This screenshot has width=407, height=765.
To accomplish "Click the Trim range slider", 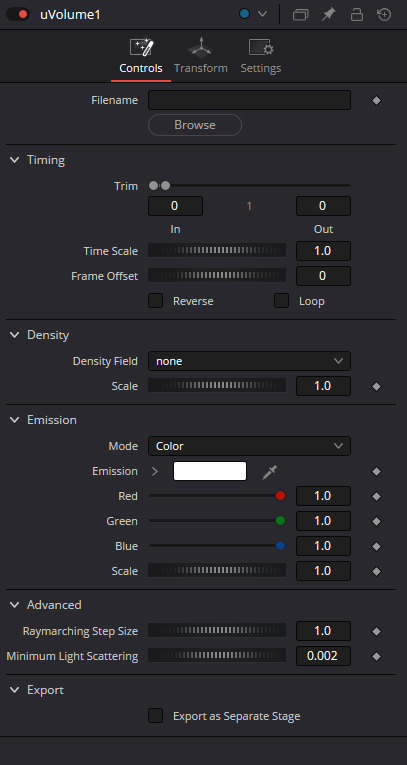I will pos(249,185).
